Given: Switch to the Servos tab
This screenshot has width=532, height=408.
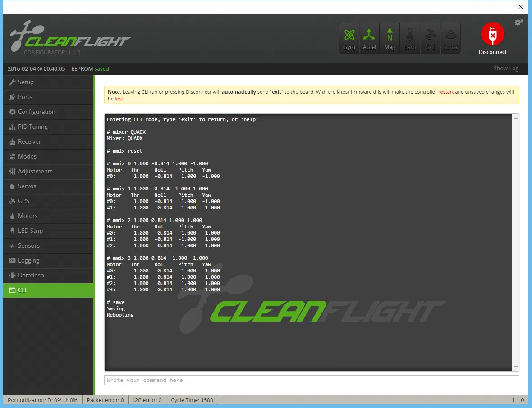Looking at the screenshot, I should (48, 186).
